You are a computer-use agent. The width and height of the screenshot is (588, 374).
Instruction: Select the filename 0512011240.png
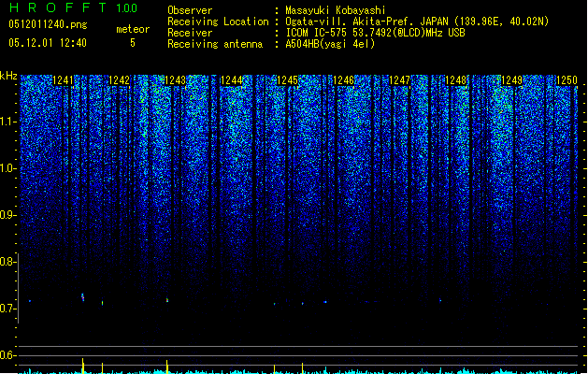tap(48, 24)
